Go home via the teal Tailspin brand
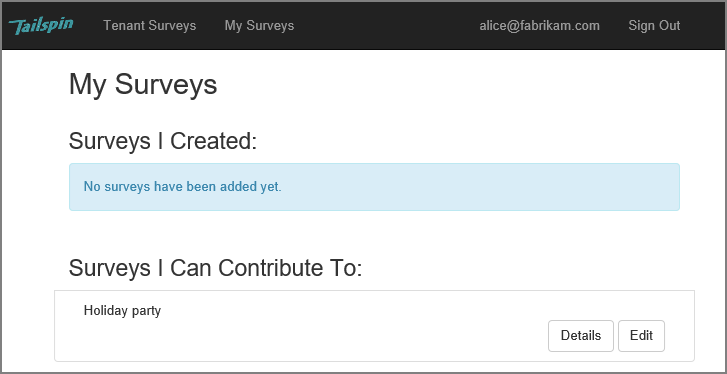Image resolution: width=727 pixels, height=374 pixels. 41,26
